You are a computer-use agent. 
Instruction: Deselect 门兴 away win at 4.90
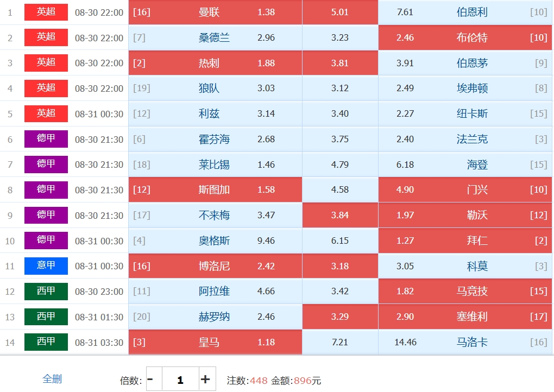pos(465,189)
